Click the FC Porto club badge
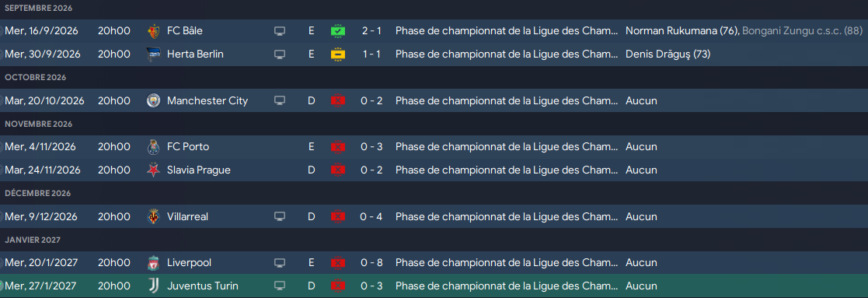This screenshot has height=298, width=868. point(153,147)
